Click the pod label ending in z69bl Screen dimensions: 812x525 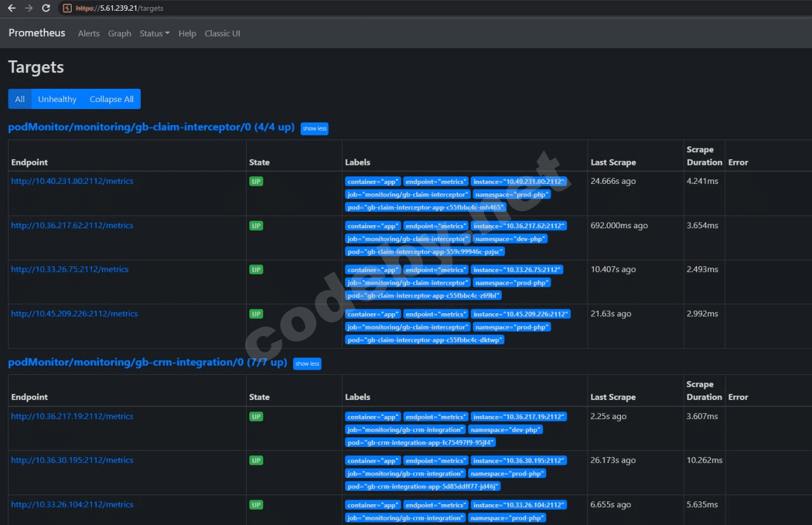[423, 295]
